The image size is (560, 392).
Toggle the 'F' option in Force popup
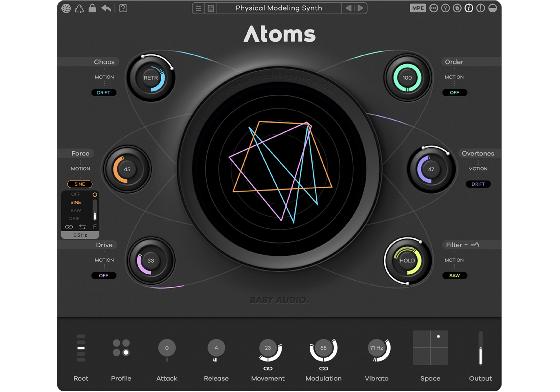(95, 227)
